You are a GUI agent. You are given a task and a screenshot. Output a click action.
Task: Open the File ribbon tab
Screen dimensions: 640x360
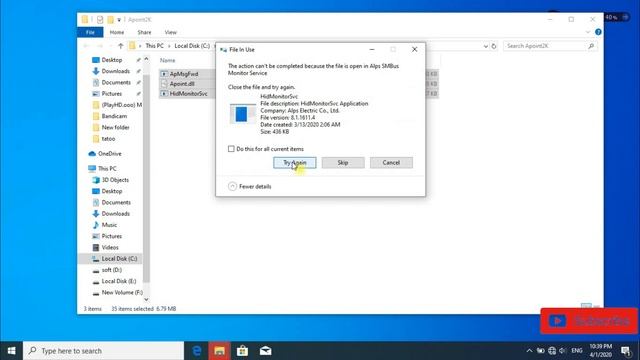click(90, 32)
